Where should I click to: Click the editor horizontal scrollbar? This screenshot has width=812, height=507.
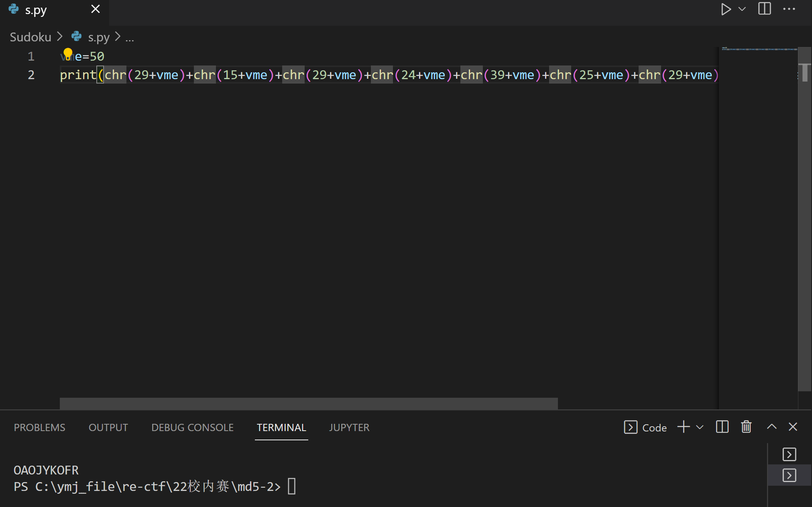point(308,403)
